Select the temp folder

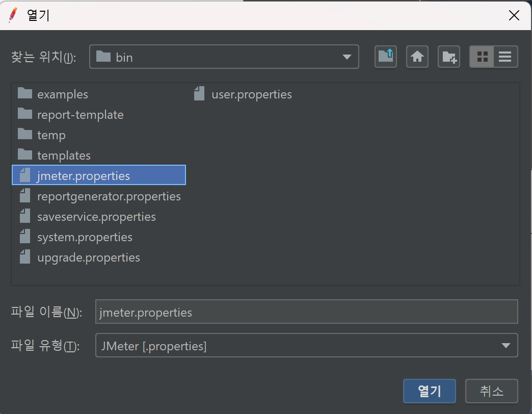coord(41,135)
